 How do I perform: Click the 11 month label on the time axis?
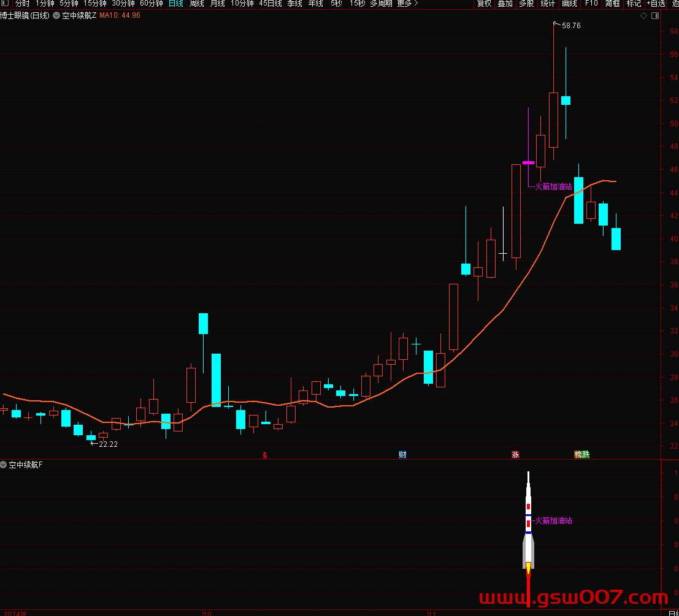coord(432,613)
